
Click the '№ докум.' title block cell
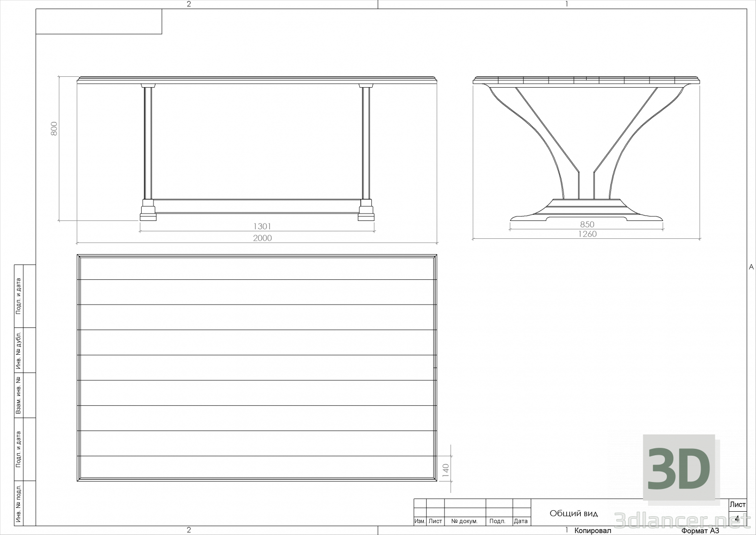pyautogui.click(x=465, y=521)
